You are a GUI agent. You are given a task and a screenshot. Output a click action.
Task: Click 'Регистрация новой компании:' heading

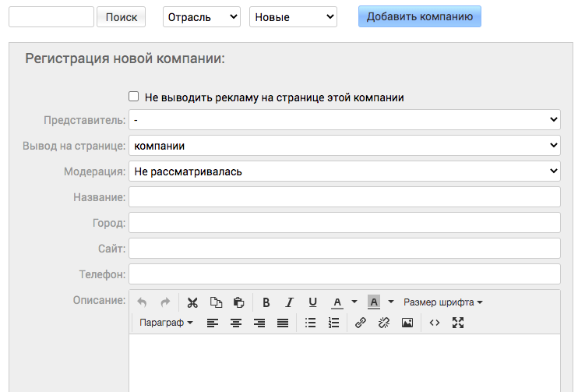(125, 58)
